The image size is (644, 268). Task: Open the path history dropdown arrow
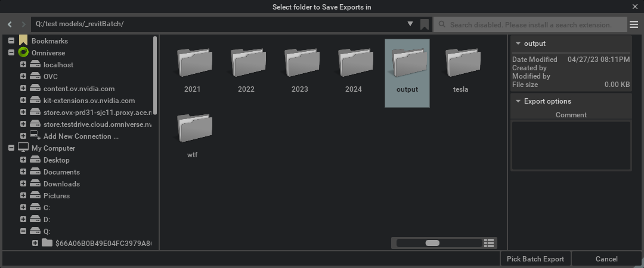pos(410,24)
